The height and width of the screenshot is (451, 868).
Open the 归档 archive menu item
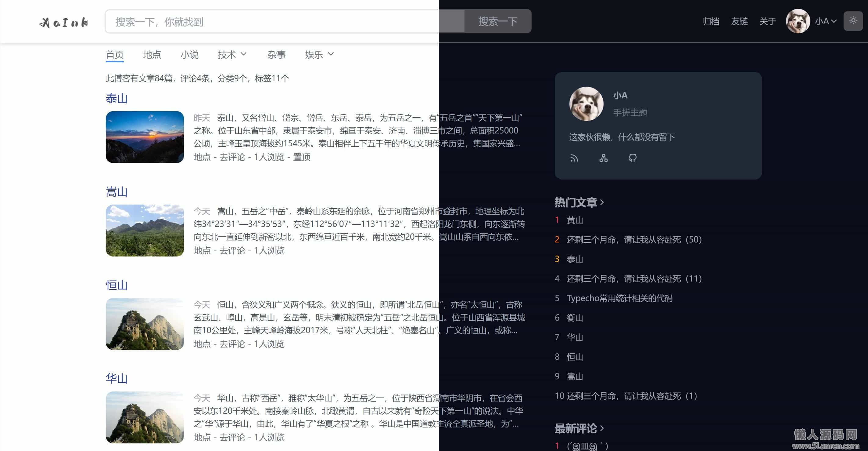pos(711,22)
